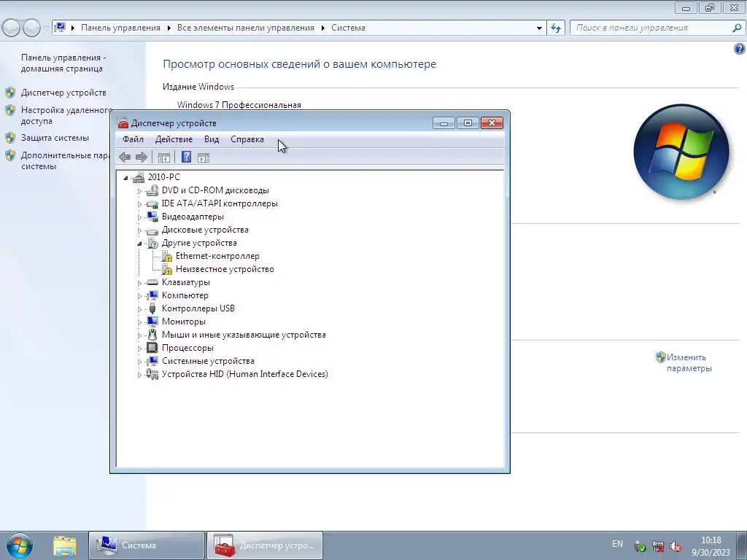
Task: Expand the Процессоры node
Action: click(x=139, y=349)
